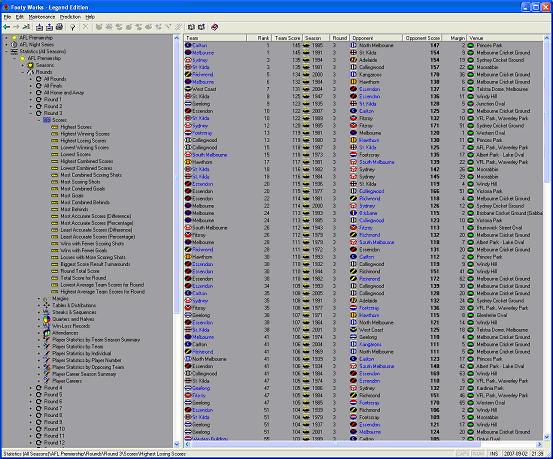Collapse the Round 3 tree node
553x459 pixels.
click(31, 114)
